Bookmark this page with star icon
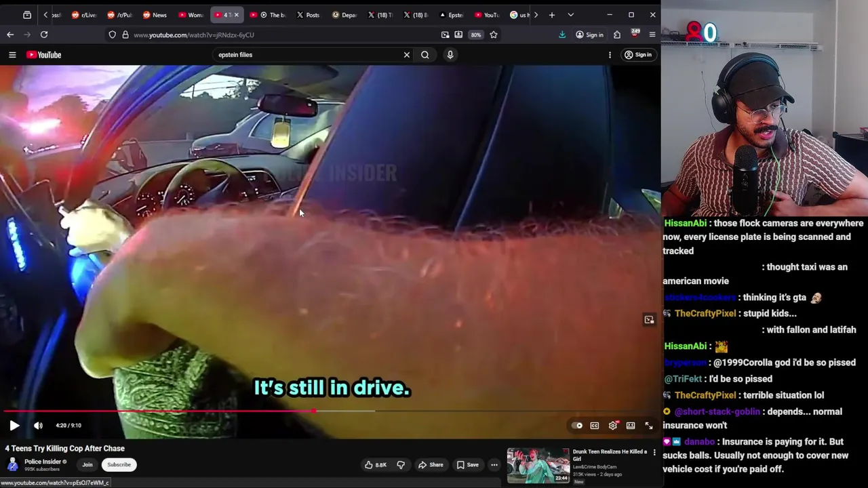 coord(494,35)
